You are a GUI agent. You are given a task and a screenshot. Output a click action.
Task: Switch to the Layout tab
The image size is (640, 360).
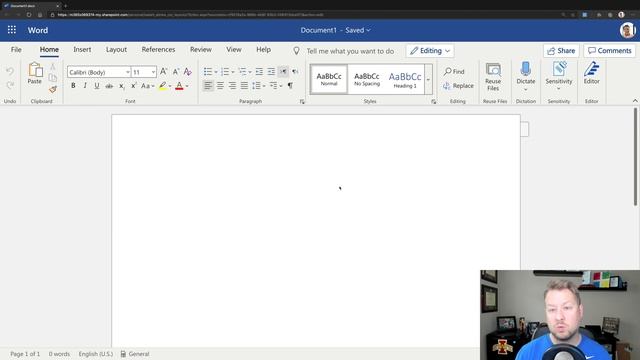click(x=116, y=49)
